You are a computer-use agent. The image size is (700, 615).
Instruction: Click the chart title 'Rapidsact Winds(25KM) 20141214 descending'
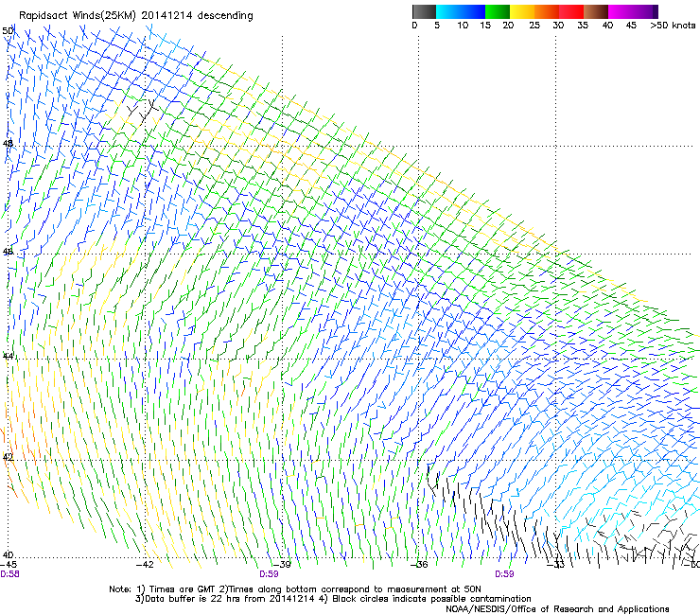[x=135, y=16]
